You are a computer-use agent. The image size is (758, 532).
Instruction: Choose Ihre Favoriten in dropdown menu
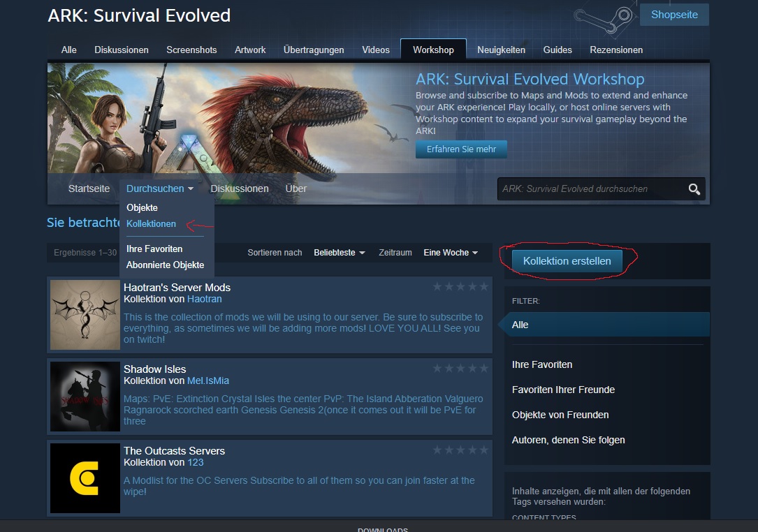click(x=154, y=249)
